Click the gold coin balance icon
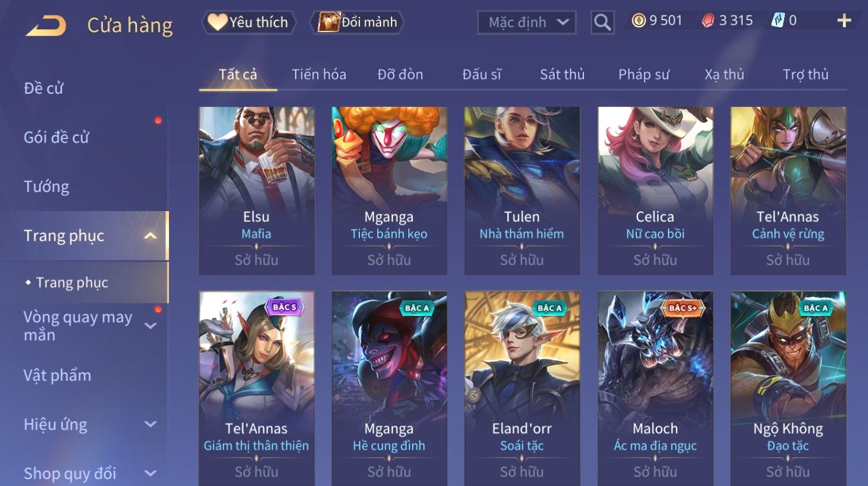The height and width of the screenshot is (486, 868). (x=639, y=21)
